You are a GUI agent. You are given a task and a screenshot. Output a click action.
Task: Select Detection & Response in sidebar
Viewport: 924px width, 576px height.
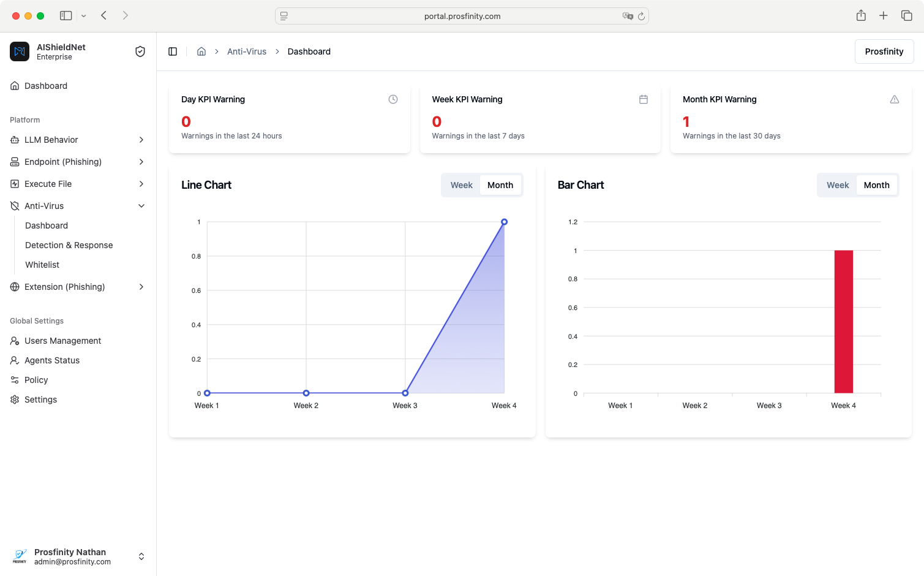(69, 245)
